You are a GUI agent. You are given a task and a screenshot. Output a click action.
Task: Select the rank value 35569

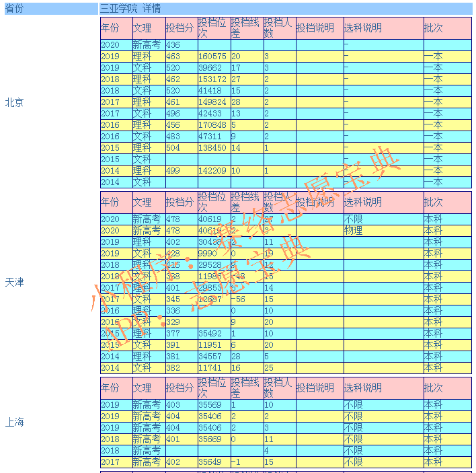[210, 405]
